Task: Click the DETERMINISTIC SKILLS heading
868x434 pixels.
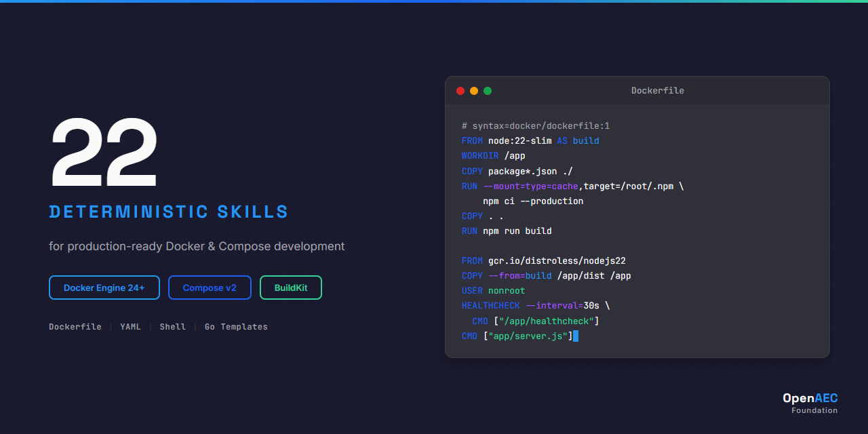Action: coord(169,212)
